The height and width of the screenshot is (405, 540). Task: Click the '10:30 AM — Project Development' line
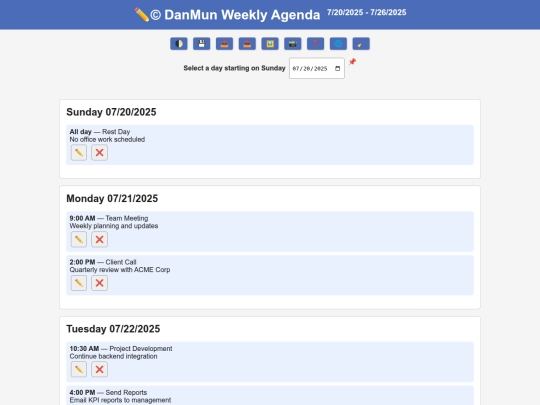click(x=121, y=349)
